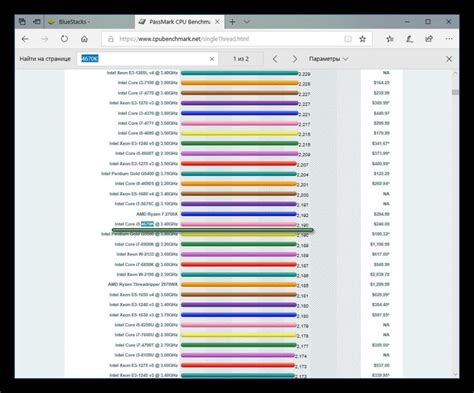Open the Intel Xeon W-2195 link
The height and width of the screenshot is (393, 474).
(x=147, y=275)
